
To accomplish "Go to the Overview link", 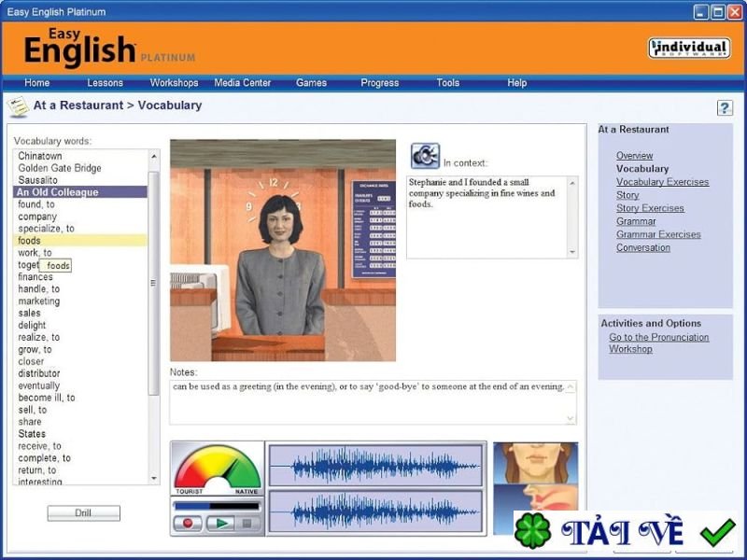I will (634, 156).
